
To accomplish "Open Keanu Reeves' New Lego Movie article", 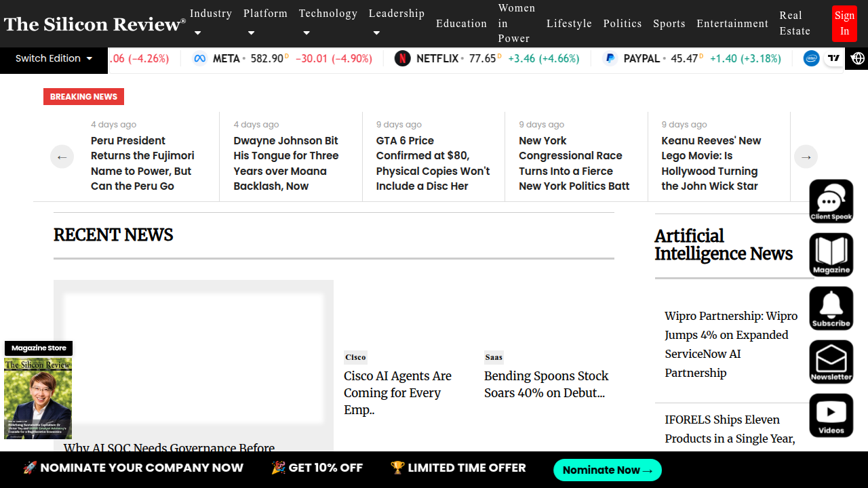I will pos(711,163).
